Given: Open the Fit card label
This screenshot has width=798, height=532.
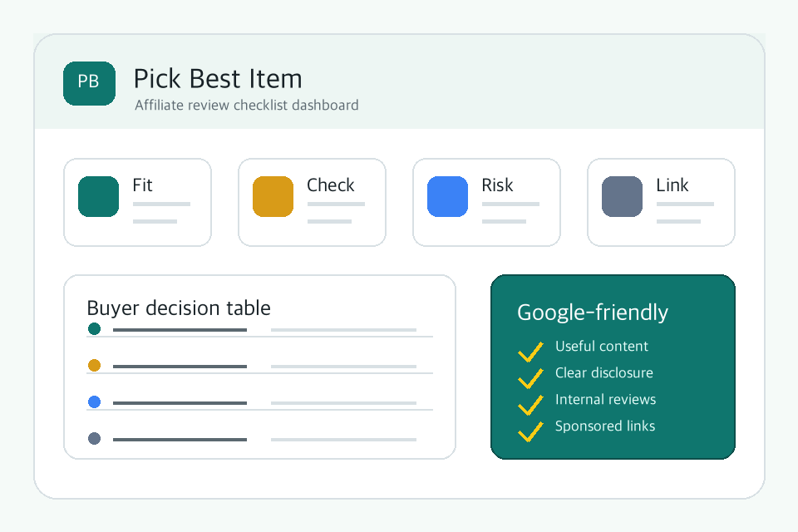Looking at the screenshot, I should 142,185.
